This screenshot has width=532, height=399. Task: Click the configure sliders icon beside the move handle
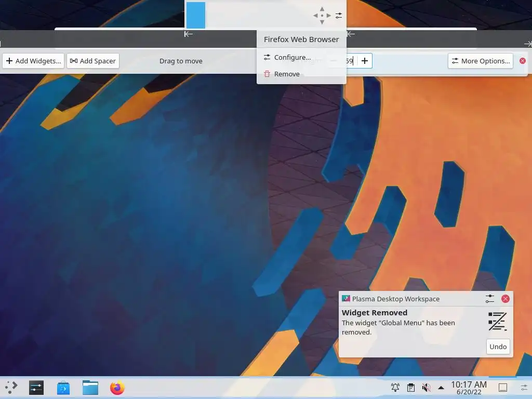(x=339, y=16)
